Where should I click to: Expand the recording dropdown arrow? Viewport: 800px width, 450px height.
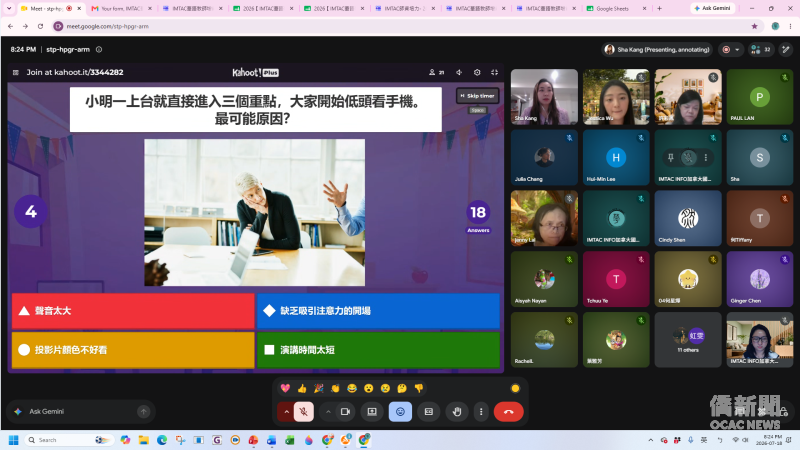click(737, 49)
